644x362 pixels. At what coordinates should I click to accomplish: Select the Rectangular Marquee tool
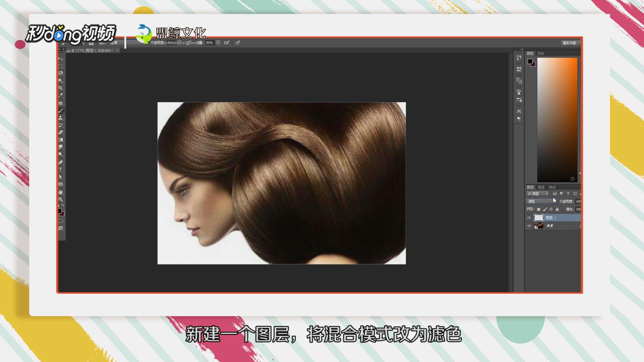point(61,65)
